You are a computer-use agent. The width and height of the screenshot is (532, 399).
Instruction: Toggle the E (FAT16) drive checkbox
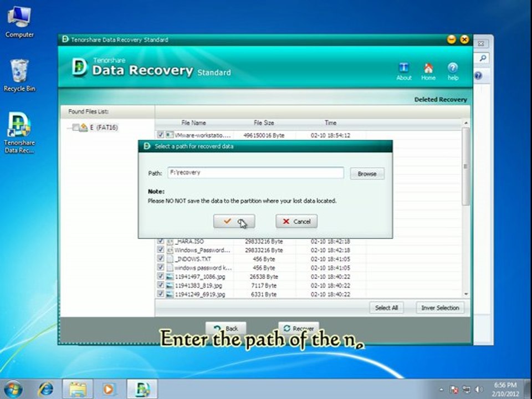(x=76, y=127)
